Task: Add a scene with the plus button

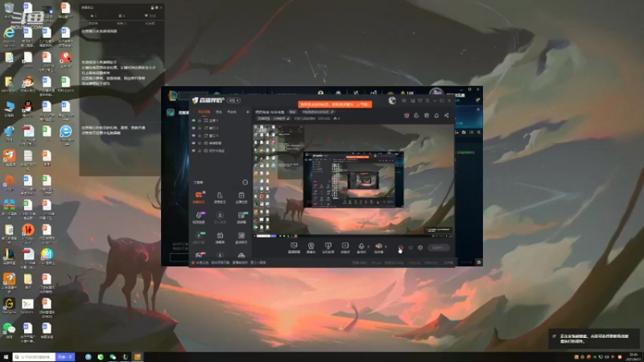Action: pos(248,112)
